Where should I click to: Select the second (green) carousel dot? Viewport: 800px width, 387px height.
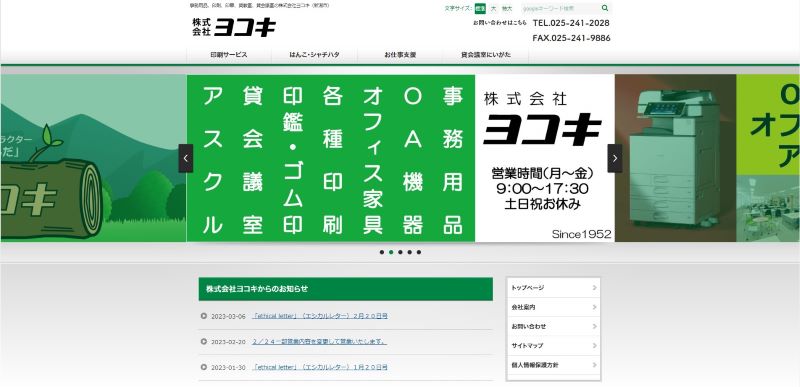coord(391,252)
